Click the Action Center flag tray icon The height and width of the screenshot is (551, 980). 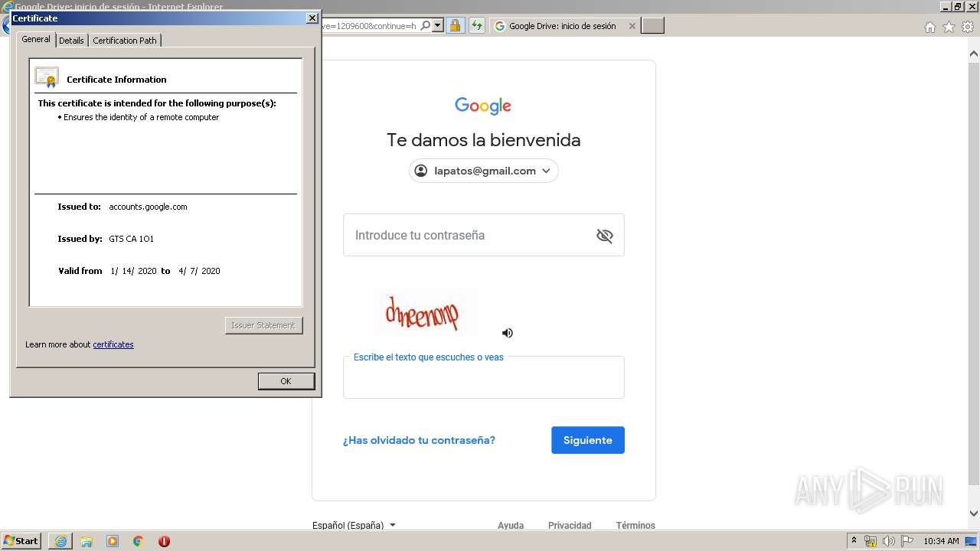click(907, 541)
